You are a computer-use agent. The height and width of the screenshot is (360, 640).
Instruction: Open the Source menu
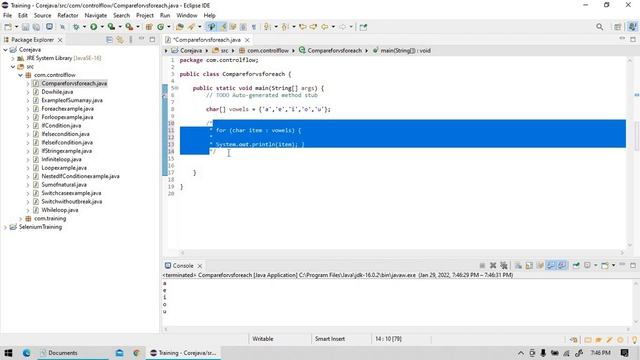coord(42,16)
